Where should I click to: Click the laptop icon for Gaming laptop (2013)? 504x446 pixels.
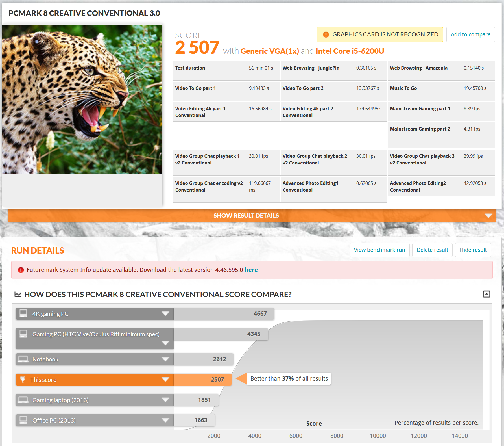23,400
